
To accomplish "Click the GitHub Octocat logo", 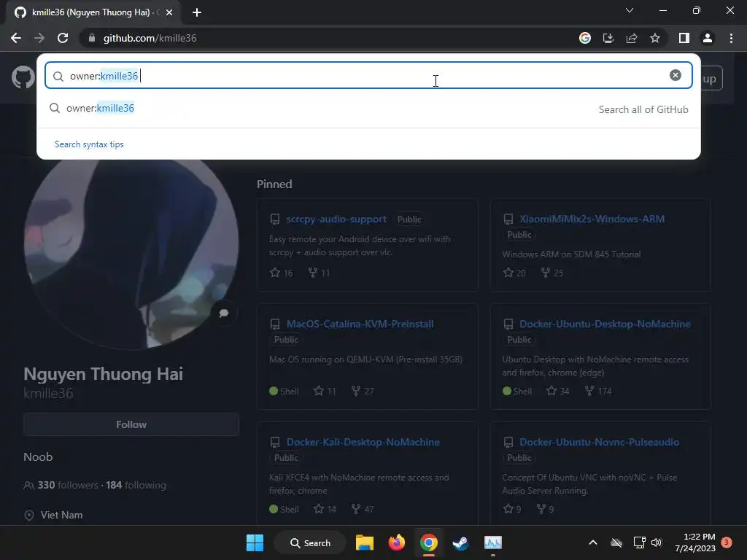I will click(x=23, y=77).
